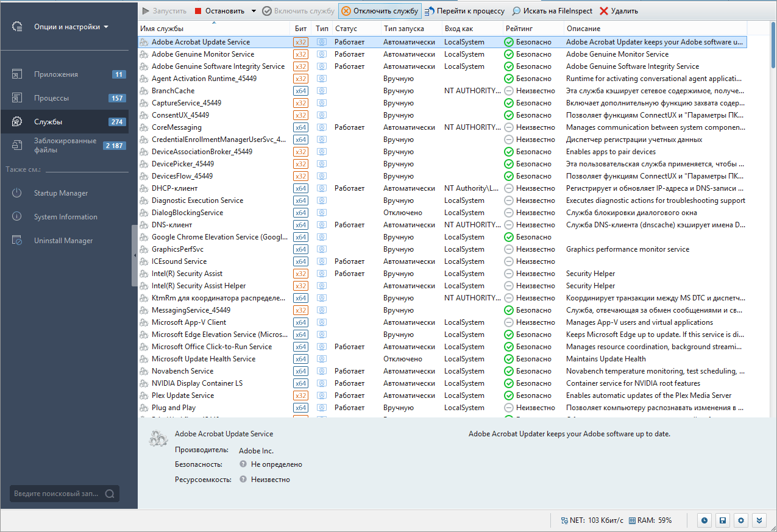Click the help icon next to Неизвестно in the details panel
Viewport: 777px width, 532px height.
click(243, 480)
